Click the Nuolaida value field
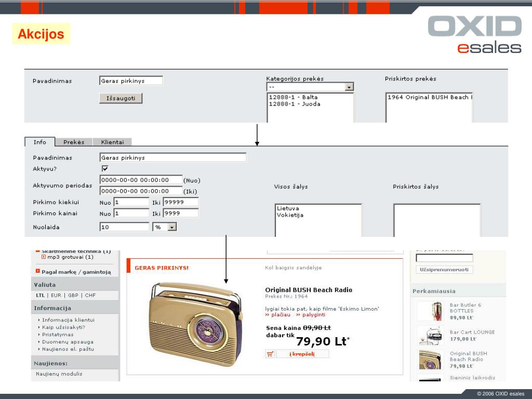The height and width of the screenshot is (399, 532). tap(125, 227)
